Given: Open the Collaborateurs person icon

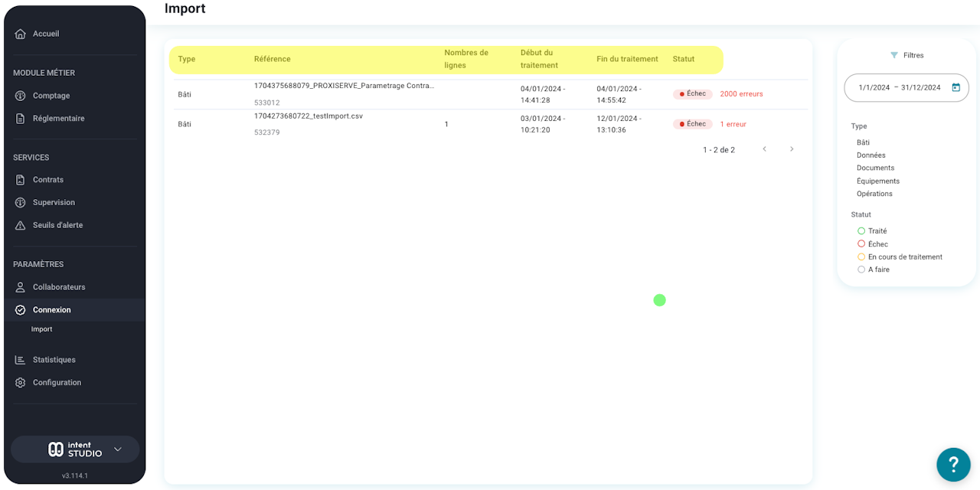Looking at the screenshot, I should click(21, 287).
